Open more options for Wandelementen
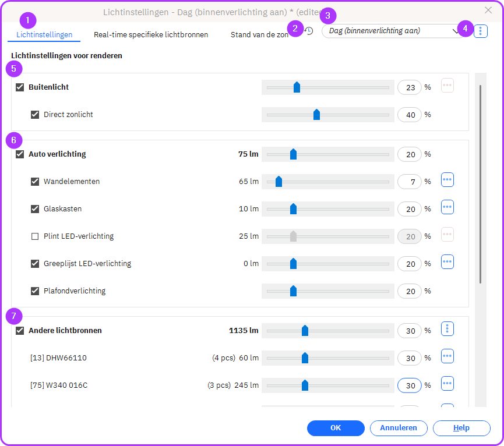504x446 pixels. point(447,180)
